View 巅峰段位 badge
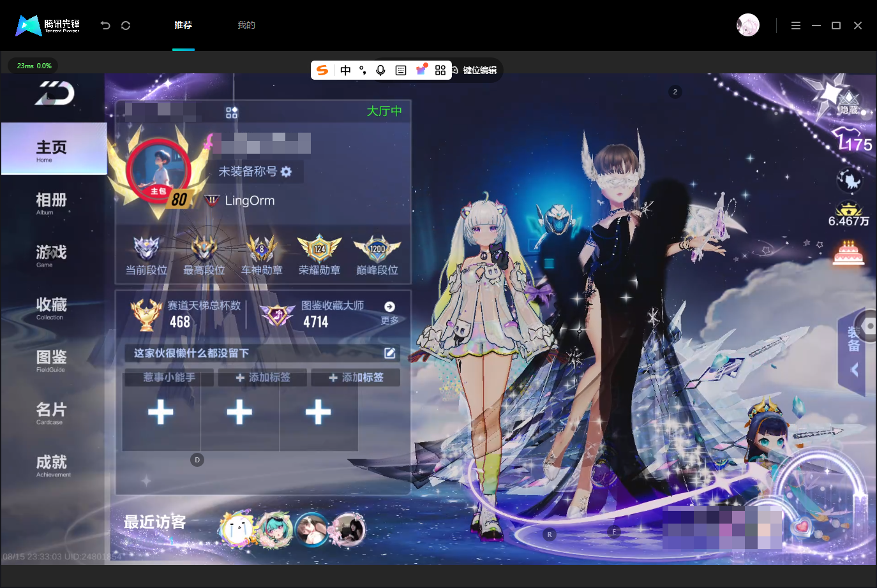 377,255
